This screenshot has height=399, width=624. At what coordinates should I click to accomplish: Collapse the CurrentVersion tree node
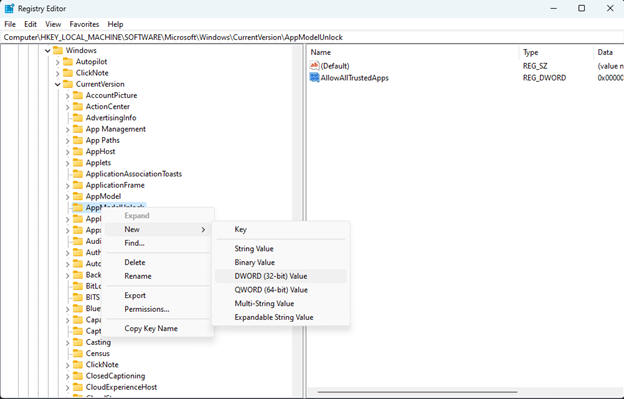tap(58, 84)
